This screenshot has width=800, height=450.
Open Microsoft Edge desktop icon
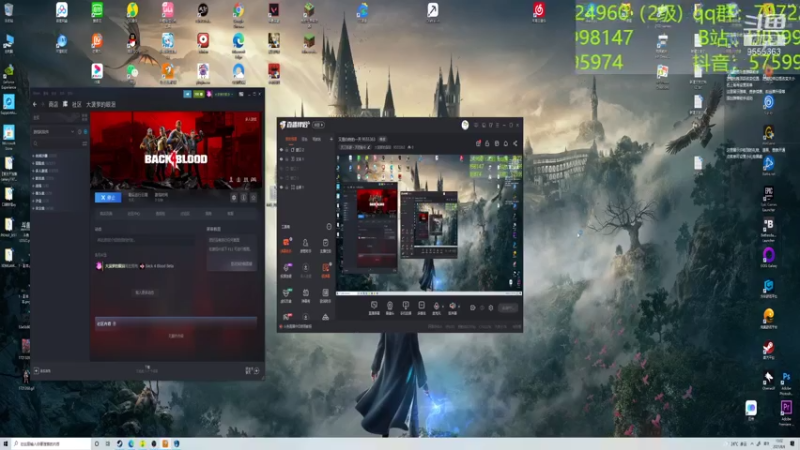coord(238,43)
